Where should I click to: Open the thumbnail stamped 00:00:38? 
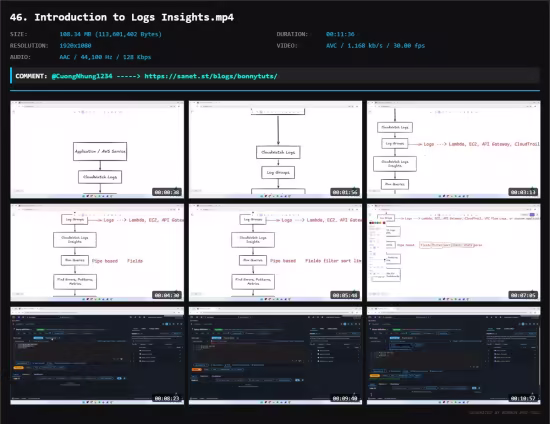[97, 149]
